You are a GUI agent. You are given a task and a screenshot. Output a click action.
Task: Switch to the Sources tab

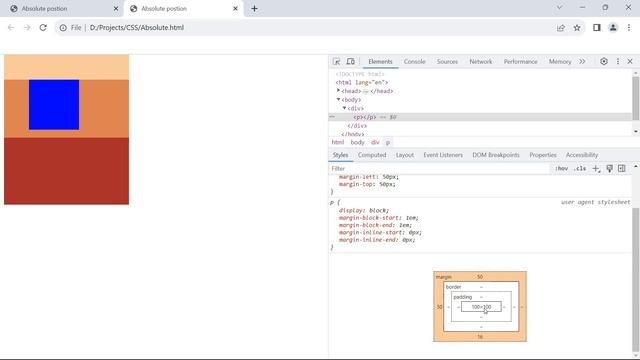[447, 62]
